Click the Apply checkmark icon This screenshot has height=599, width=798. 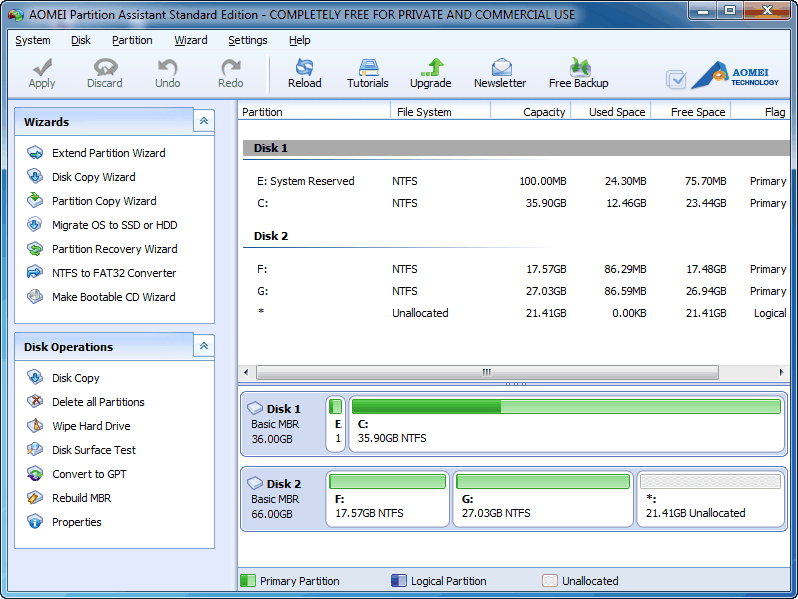42,66
